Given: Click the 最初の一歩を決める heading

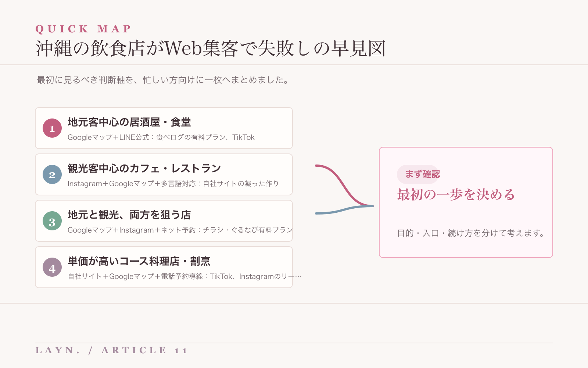Looking at the screenshot, I should (456, 195).
